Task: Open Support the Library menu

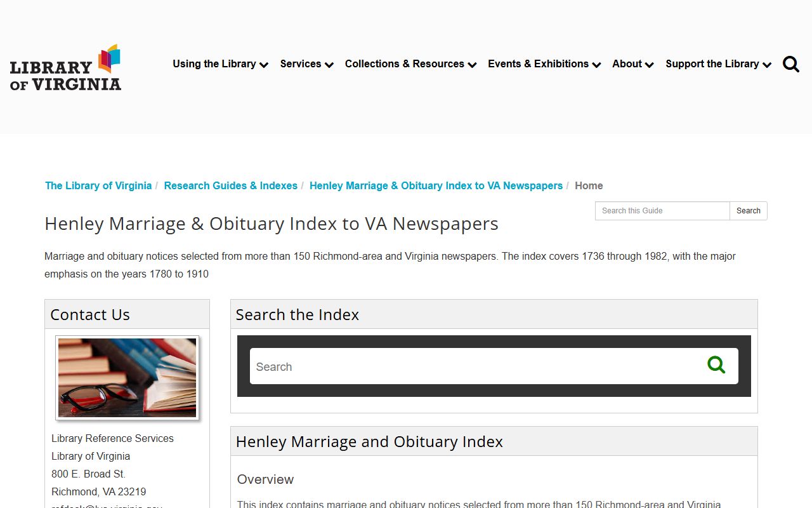Action: (x=712, y=63)
